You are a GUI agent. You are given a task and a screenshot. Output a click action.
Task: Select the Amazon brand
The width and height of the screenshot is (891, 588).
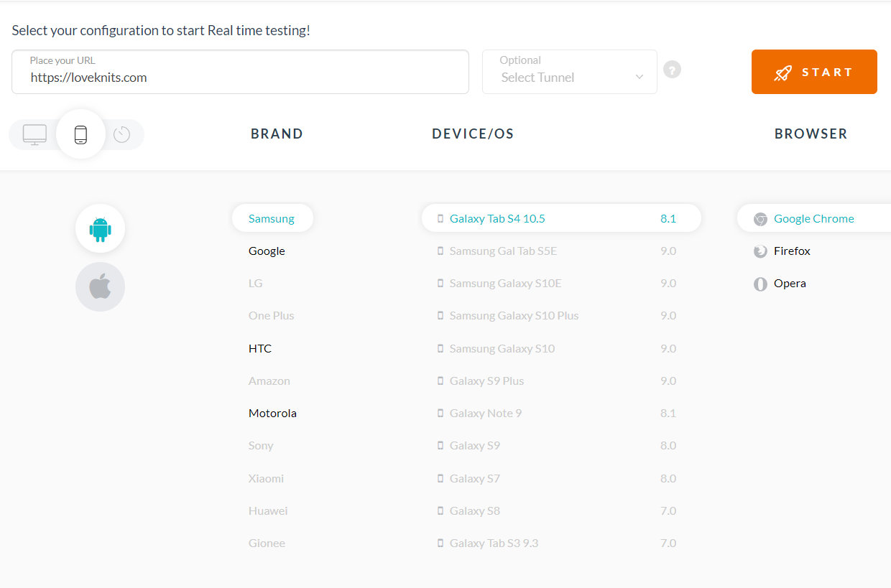tap(269, 381)
